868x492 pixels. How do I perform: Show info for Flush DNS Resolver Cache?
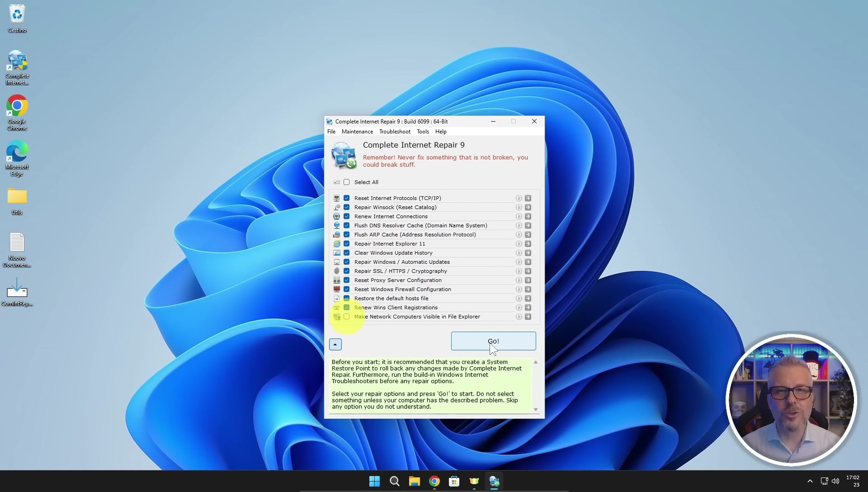click(x=519, y=225)
